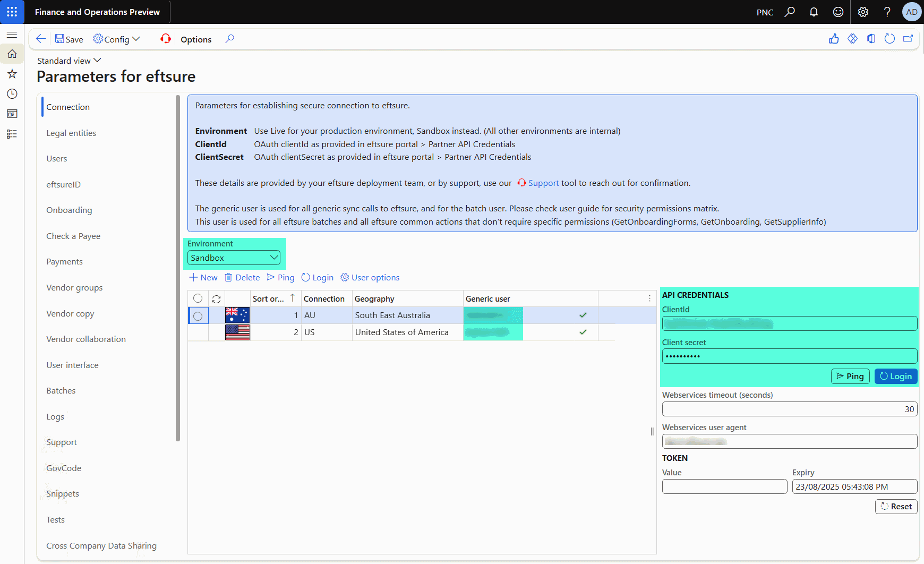Open the Environment Sandbox dropdown

tap(234, 258)
